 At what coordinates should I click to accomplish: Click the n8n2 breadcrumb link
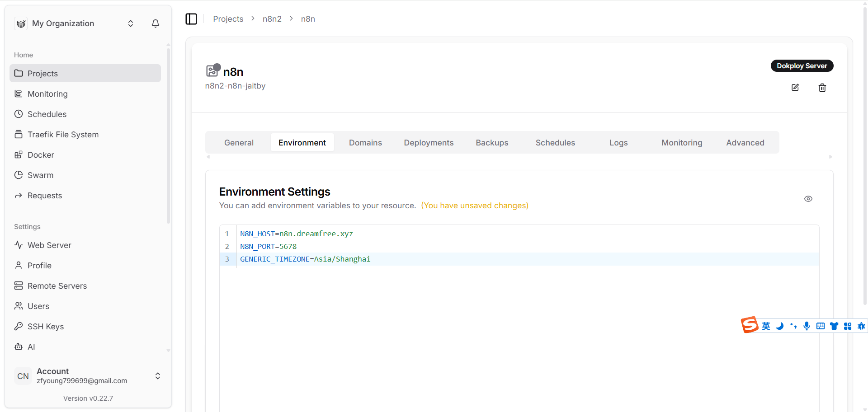click(272, 19)
